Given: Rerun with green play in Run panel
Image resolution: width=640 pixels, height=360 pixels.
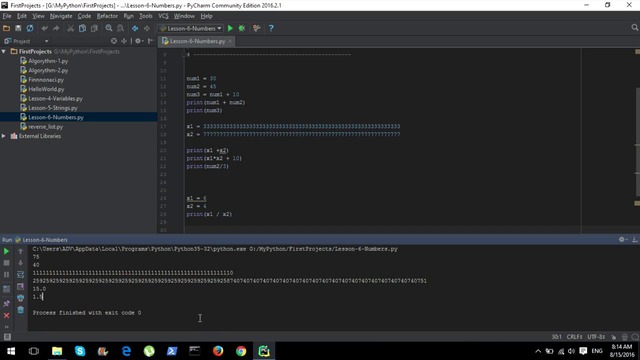Looking at the screenshot, I should click(6, 251).
